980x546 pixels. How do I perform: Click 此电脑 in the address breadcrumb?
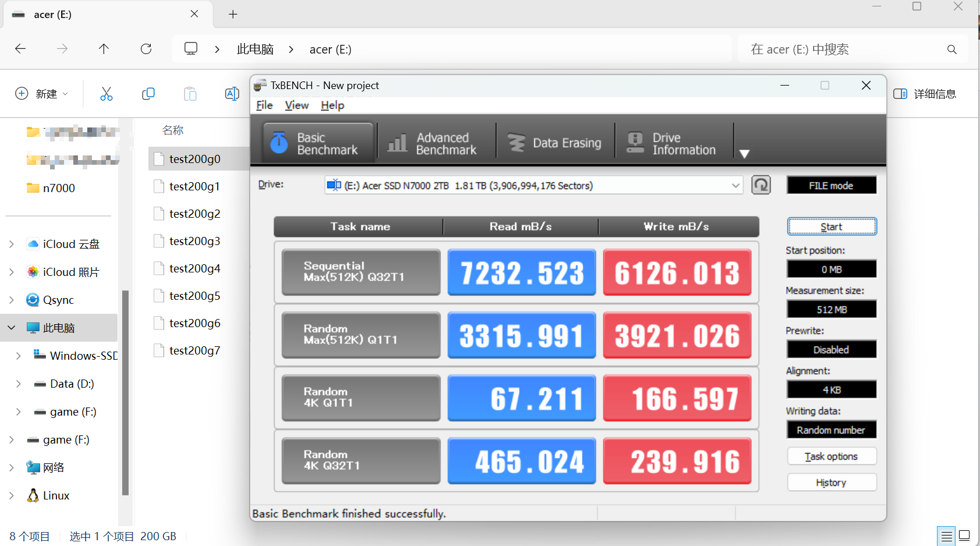(255, 49)
